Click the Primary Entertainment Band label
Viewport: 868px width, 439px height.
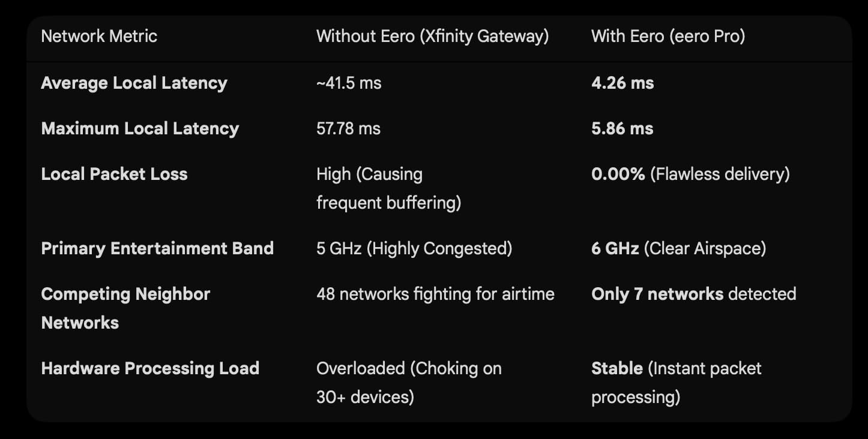click(x=157, y=248)
